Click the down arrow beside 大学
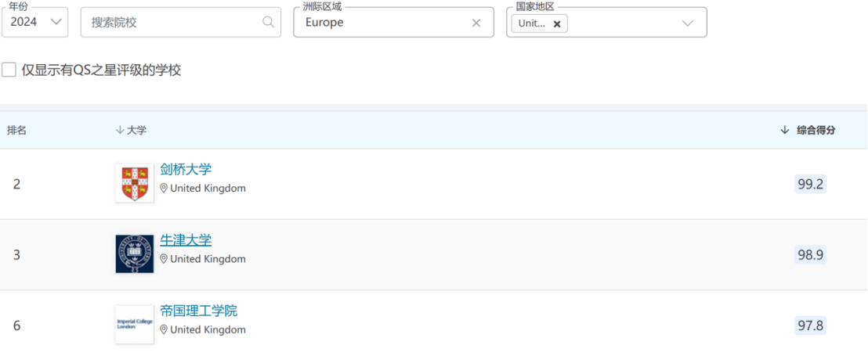Viewport: 868px width, 356px height. (x=119, y=131)
